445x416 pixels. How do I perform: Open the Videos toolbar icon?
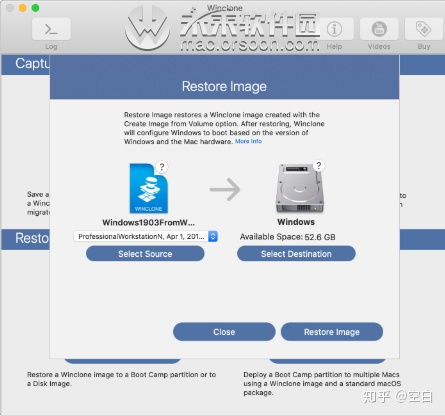(x=379, y=29)
